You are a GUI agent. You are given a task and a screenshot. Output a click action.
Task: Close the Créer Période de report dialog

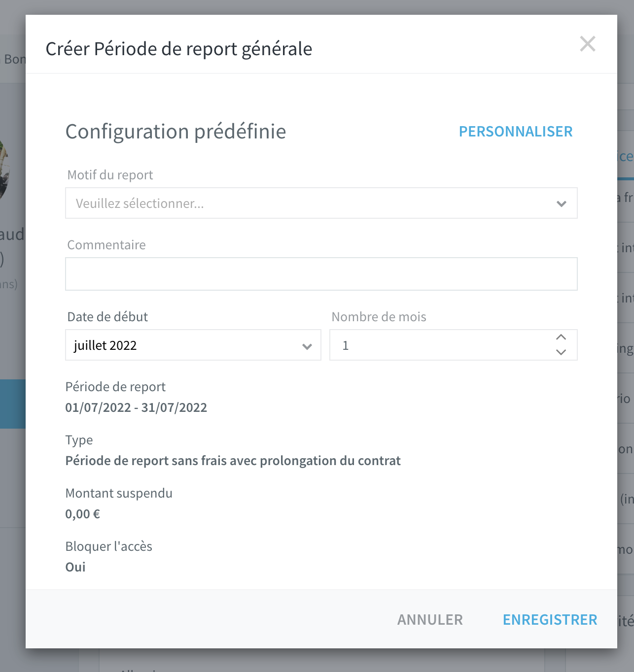[588, 44]
